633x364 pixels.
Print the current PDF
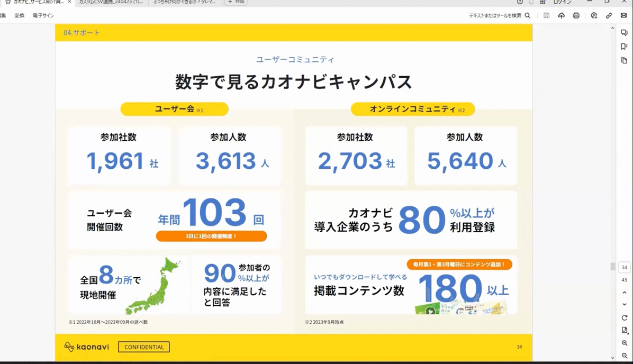(x=576, y=15)
